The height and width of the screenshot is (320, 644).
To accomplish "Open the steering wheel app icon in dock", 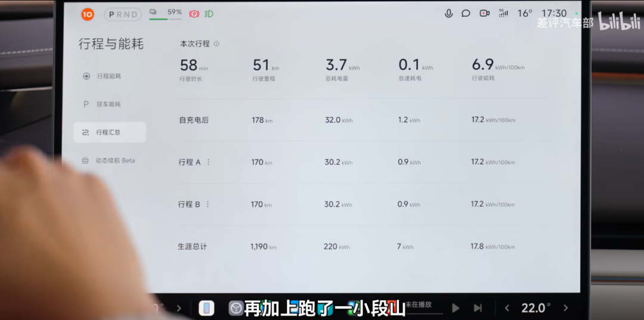I will [237, 308].
